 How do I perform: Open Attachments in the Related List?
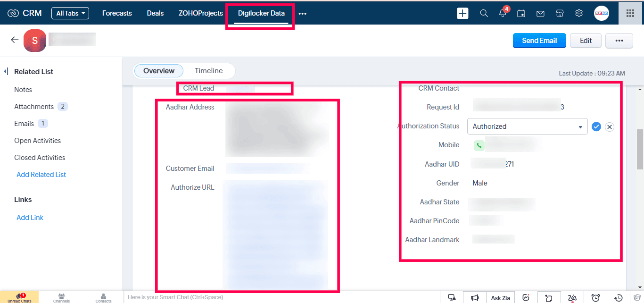tap(34, 107)
